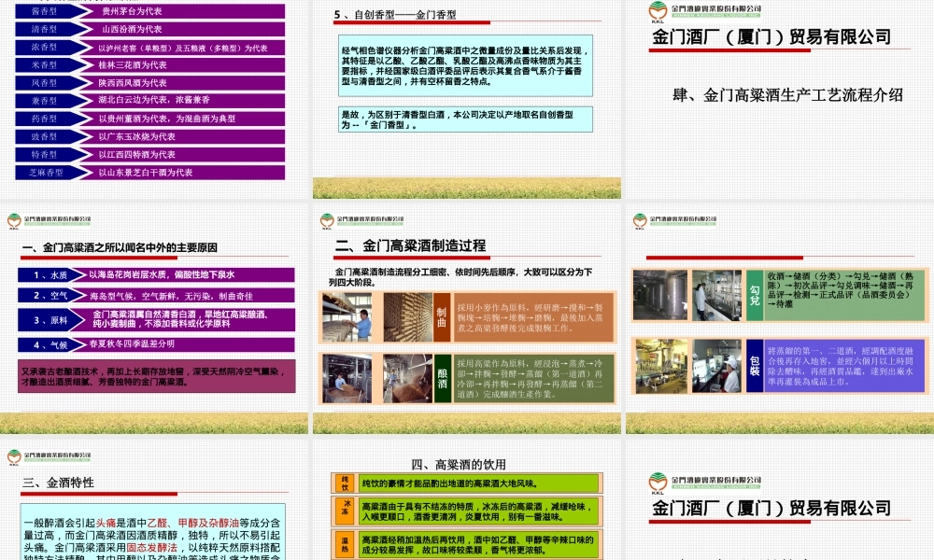934x560 pixels.
Task: Click the vertical 勾兑 label
Action: (754, 296)
